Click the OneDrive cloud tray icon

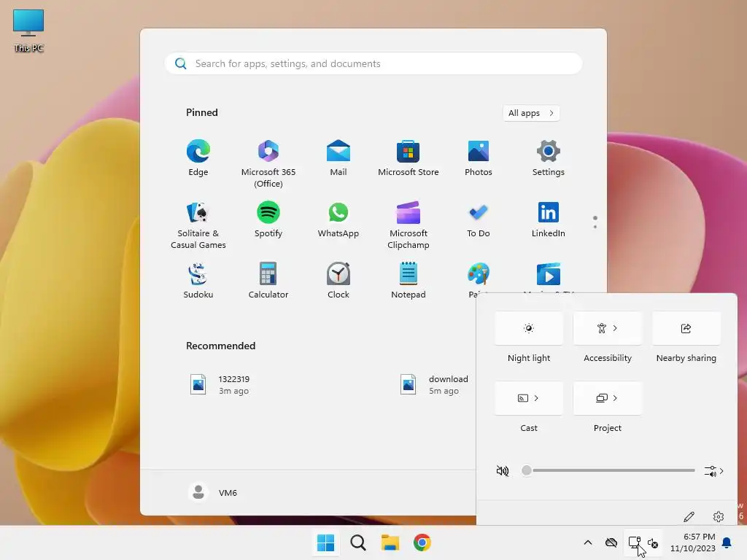coord(611,542)
